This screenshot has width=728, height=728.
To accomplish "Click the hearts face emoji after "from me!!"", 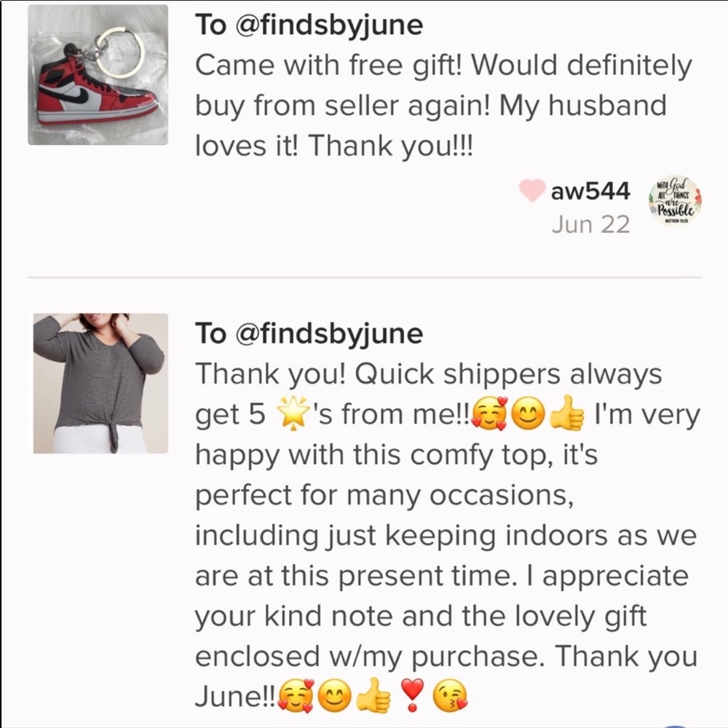I will [x=489, y=415].
